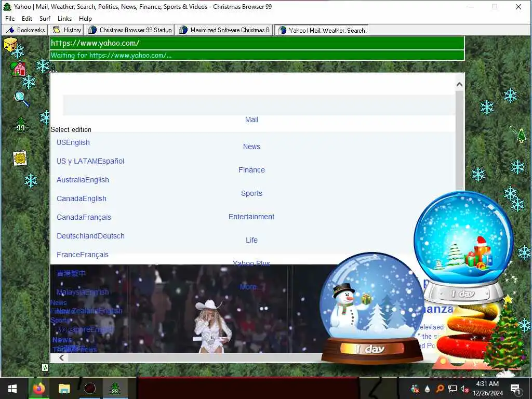Open File Explorer from the taskbar
Screen dimensions: 532x399
64,389
